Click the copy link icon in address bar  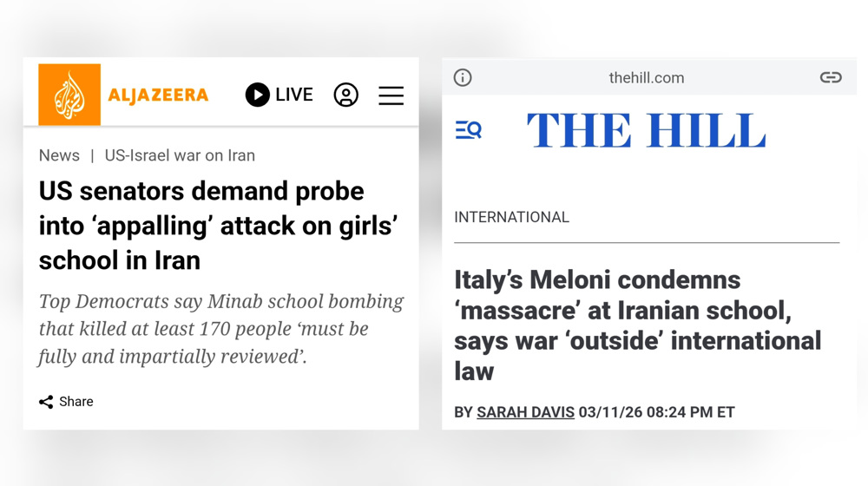coord(831,77)
